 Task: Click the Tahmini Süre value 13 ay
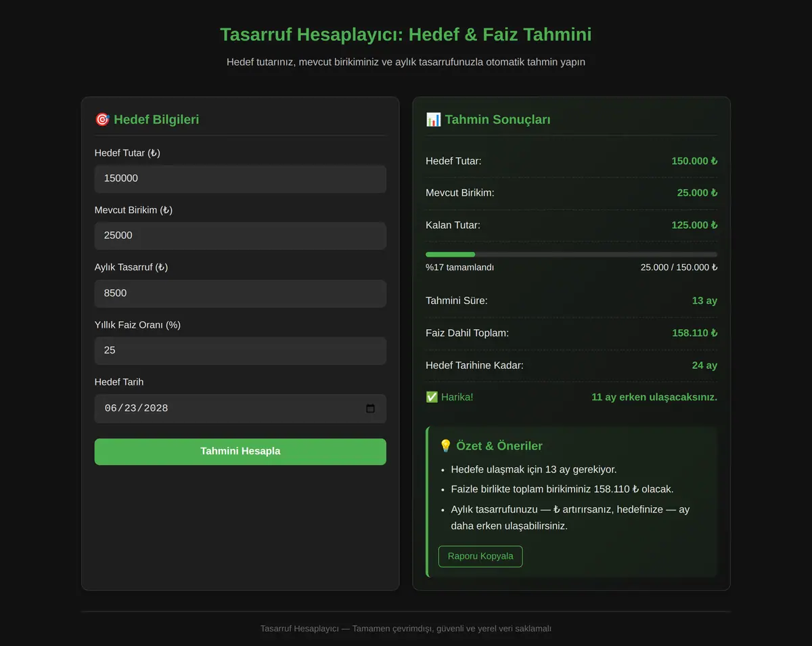pos(704,301)
